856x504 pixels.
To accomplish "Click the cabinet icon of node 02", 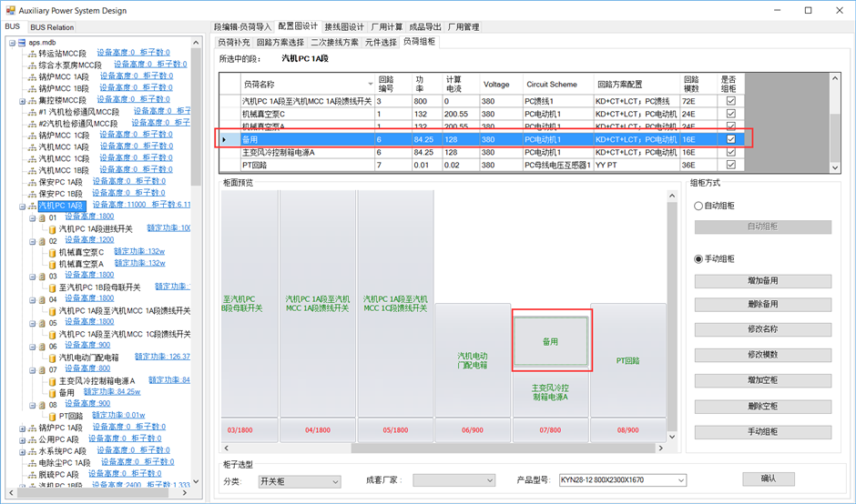I will 42,241.
